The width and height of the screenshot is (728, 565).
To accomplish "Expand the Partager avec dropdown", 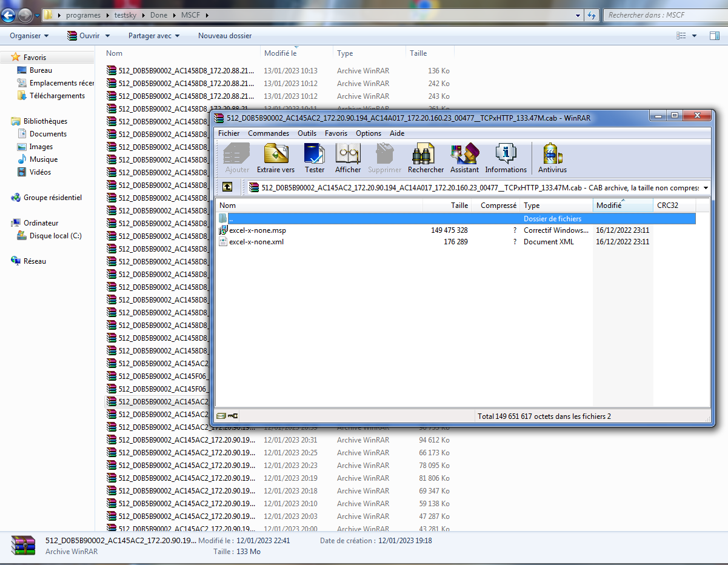I will pos(154,36).
